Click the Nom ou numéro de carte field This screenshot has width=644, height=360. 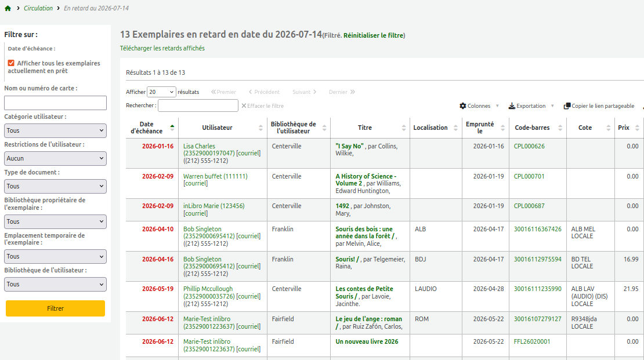tap(56, 103)
